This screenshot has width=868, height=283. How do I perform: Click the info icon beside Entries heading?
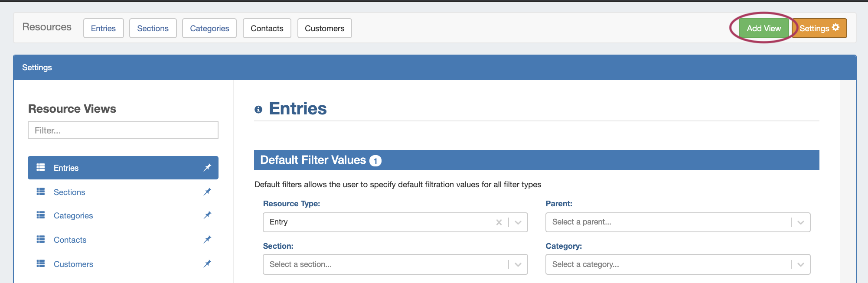coord(258,109)
